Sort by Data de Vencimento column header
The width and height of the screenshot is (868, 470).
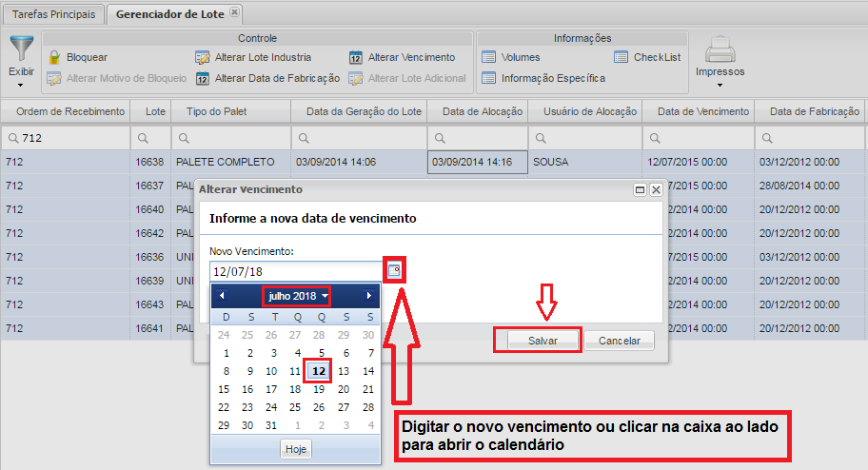click(x=698, y=111)
